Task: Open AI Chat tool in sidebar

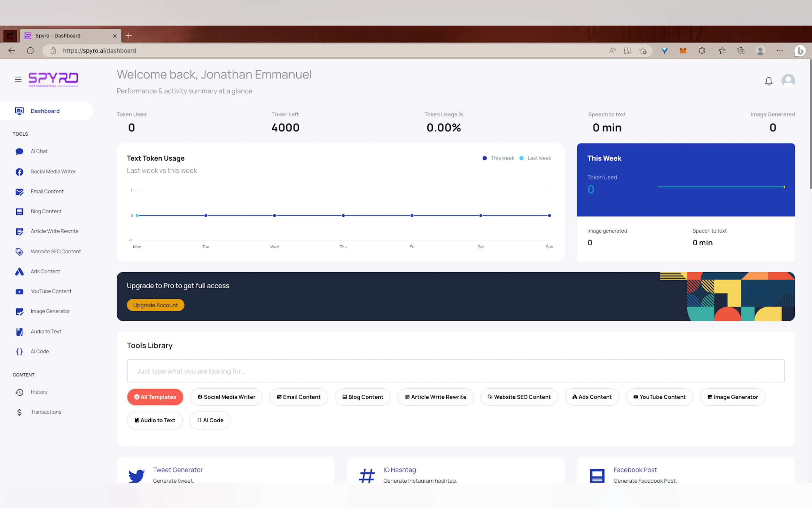Action: click(39, 151)
